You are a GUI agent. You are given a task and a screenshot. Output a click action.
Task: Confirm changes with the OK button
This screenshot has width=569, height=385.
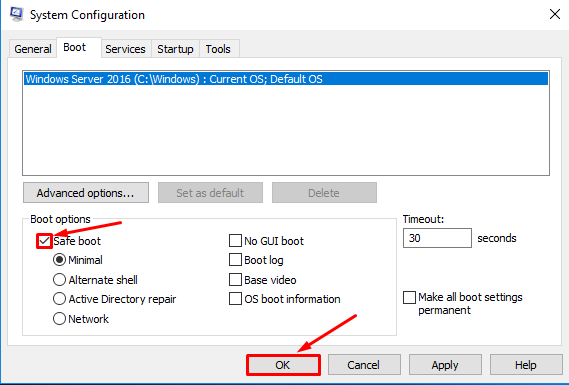pos(283,365)
